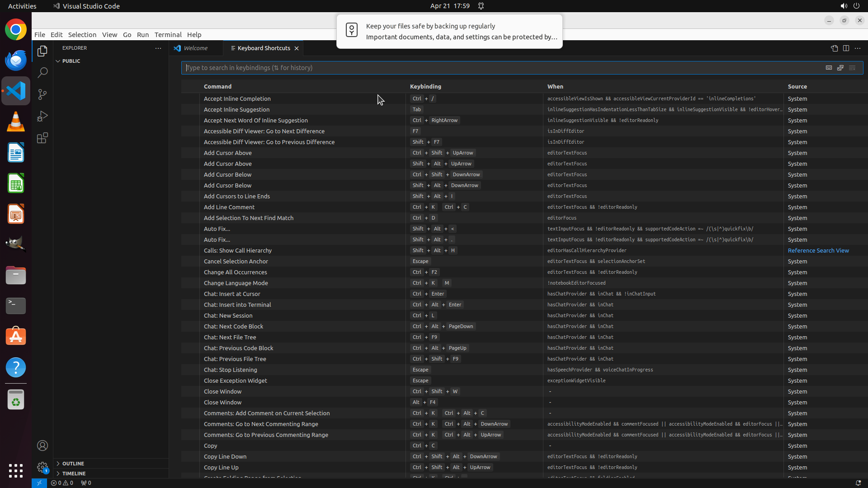Open the Manage gear icon
The height and width of the screenshot is (488, 868).
coord(42,467)
